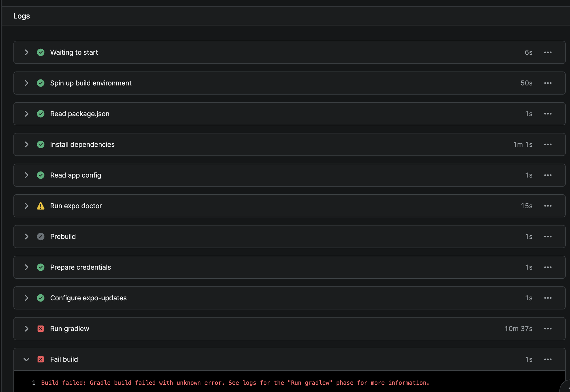Click the green checkmark icon on 'Spin up build environment'
Image resolution: width=570 pixels, height=392 pixels.
(x=41, y=83)
